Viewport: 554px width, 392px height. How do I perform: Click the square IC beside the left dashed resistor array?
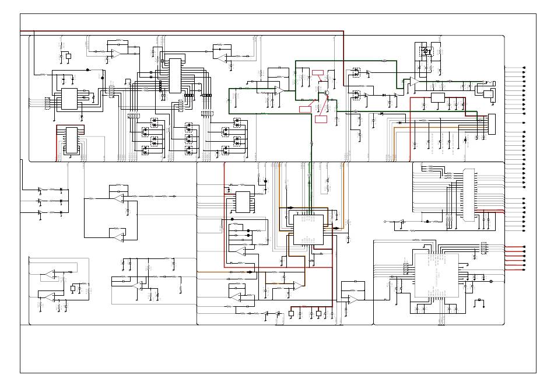pyautogui.click(x=69, y=99)
